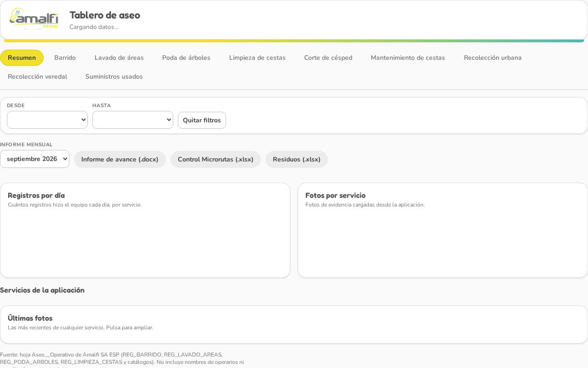Click the Registros por día heading
Image resolution: width=588 pixels, height=368 pixels.
tap(36, 195)
